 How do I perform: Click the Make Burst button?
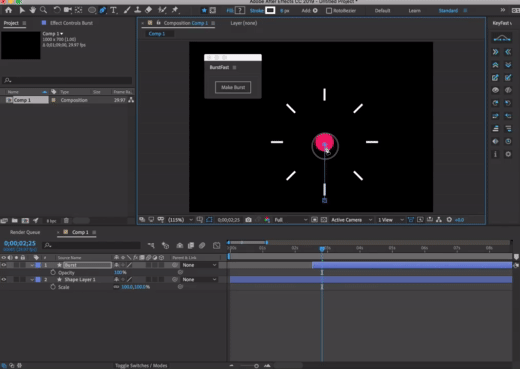(233, 87)
